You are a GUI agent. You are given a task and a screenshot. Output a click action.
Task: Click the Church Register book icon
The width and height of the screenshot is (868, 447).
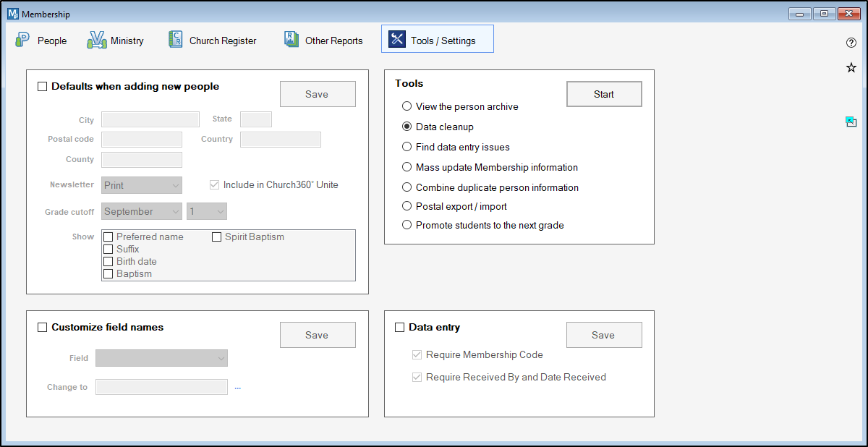point(175,41)
